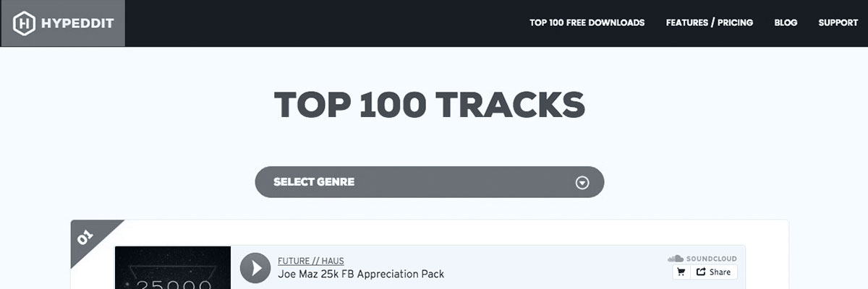Click the HYPEDDIT wordmark text
868x289 pixels.
pyautogui.click(x=78, y=23)
